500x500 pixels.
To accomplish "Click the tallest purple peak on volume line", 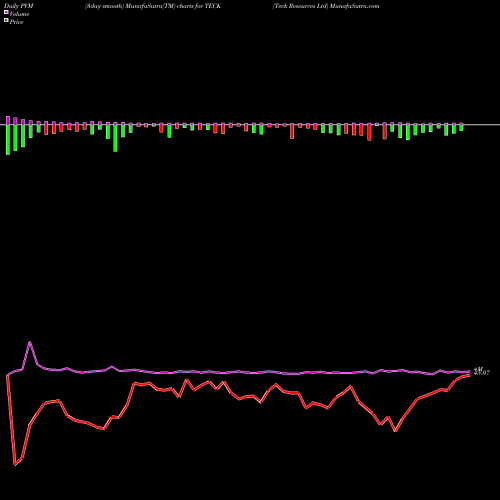I will (30, 342).
